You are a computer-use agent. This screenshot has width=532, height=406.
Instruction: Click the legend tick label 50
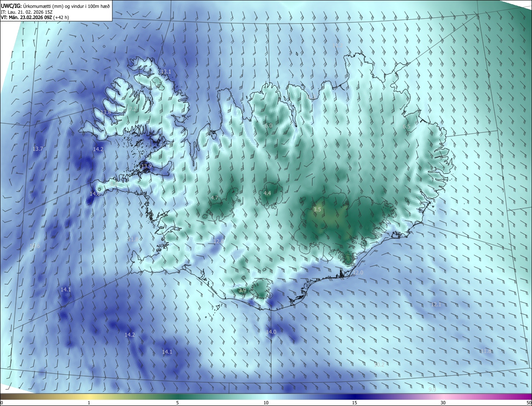529,403
